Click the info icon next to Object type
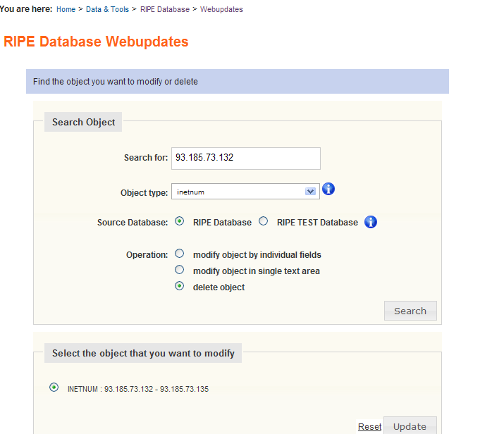This screenshot has width=504, height=434. click(328, 189)
